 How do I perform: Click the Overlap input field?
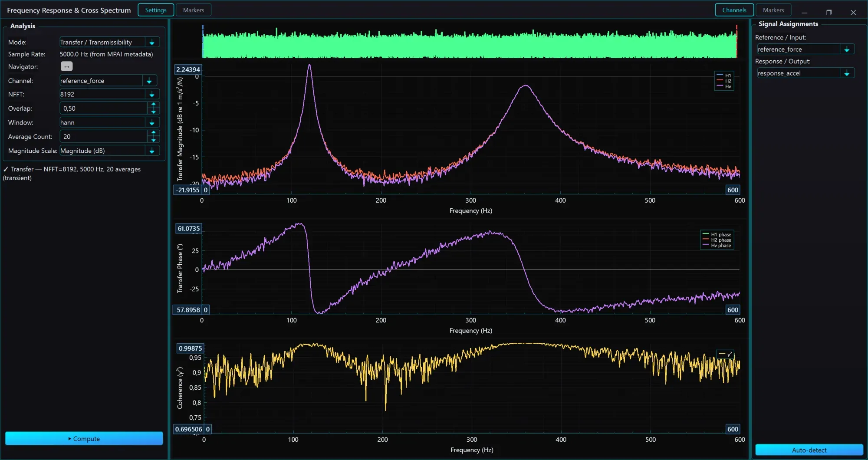[104, 108]
